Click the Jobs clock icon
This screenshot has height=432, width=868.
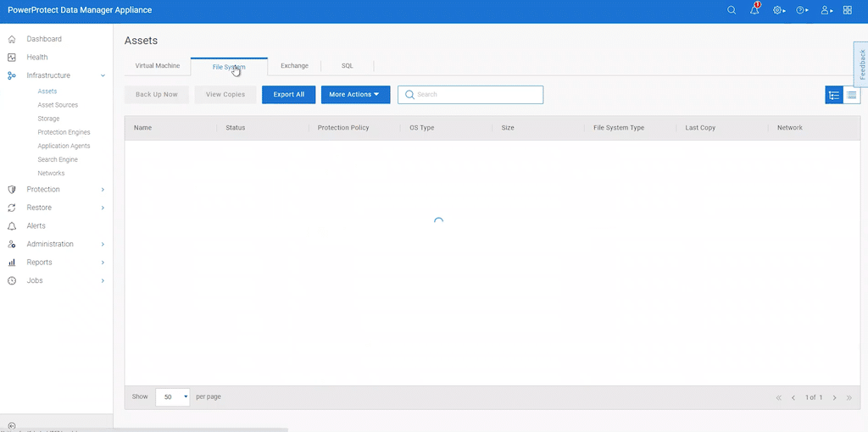coord(12,281)
